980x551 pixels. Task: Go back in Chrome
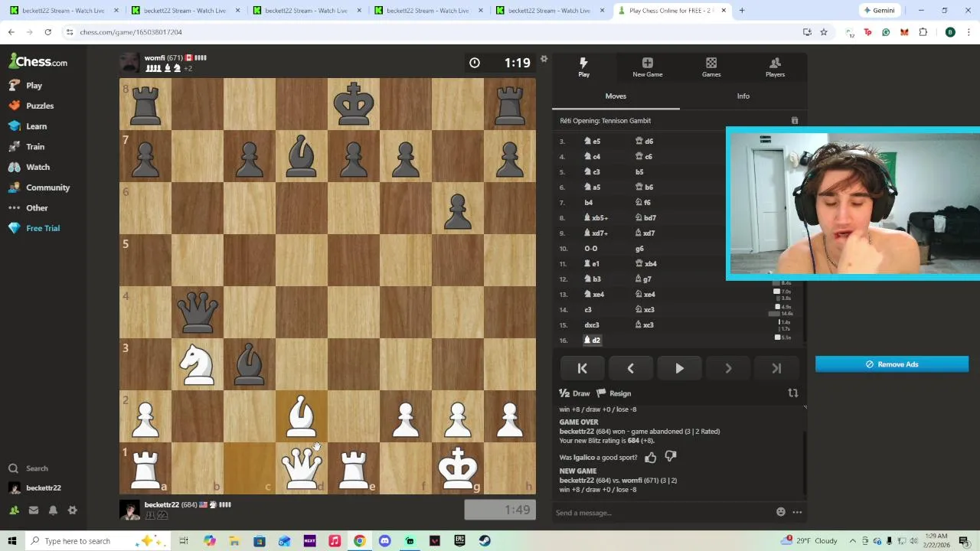(11, 32)
